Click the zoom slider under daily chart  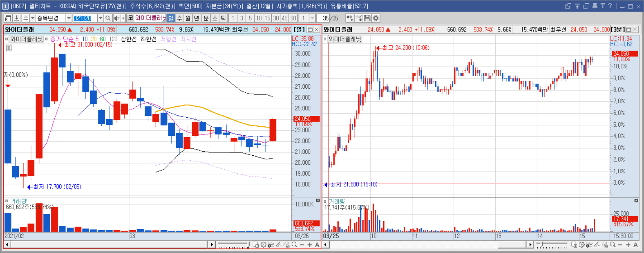234,245
